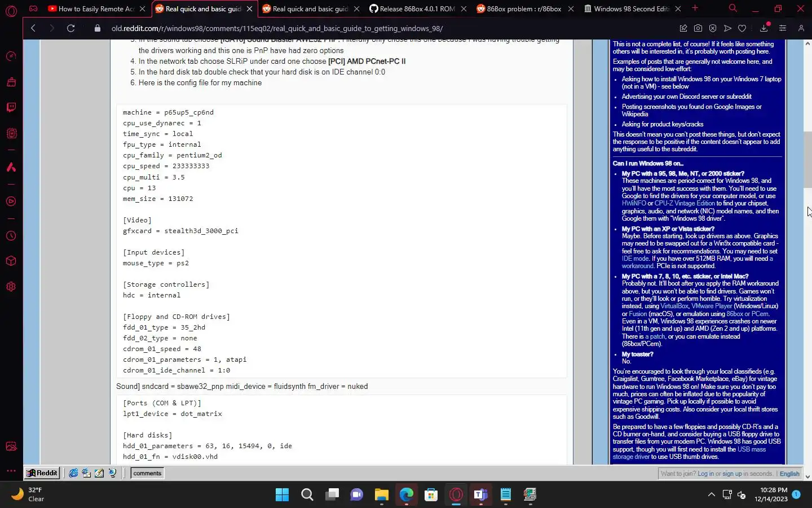Open the Aria AI sidebar icon
The width and height of the screenshot is (812, 508).
(x=11, y=167)
